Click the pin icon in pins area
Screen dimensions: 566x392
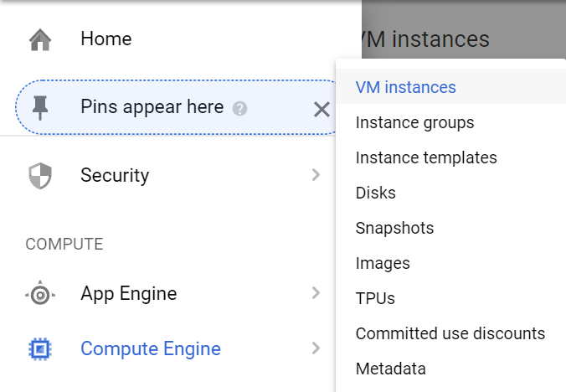(40, 107)
